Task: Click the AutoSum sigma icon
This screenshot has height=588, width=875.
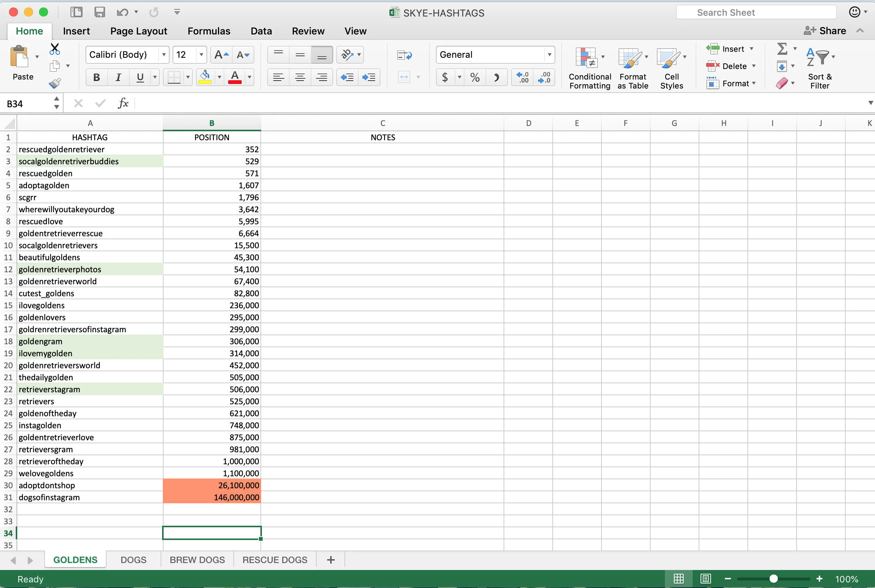Action: [x=782, y=49]
